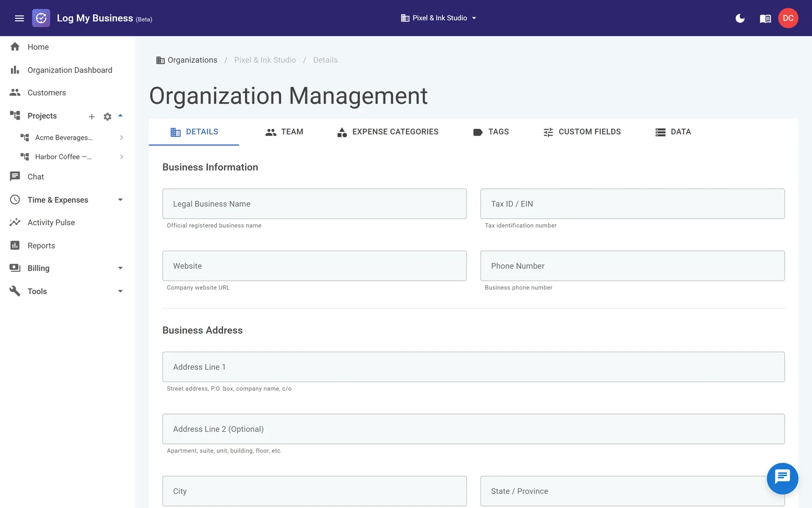The width and height of the screenshot is (812, 508).
Task: Open the hamburger navigation menu
Action: [x=19, y=18]
